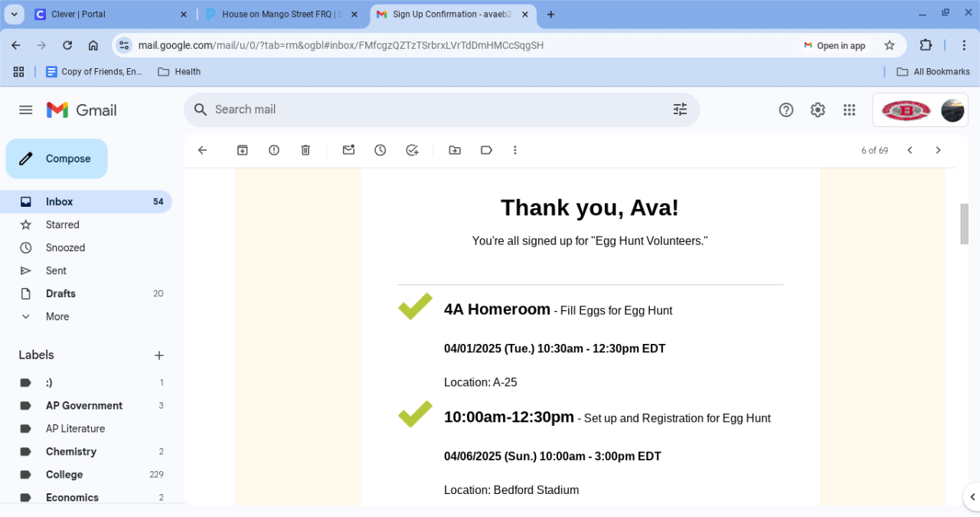Open Google apps grid
980x517 pixels.
pos(849,110)
